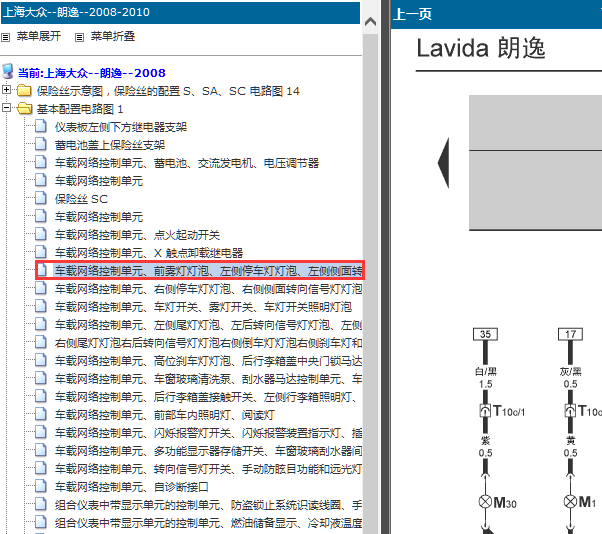Click the box labeled 35 in diagram
The height and width of the screenshot is (534, 602).
(x=485, y=334)
